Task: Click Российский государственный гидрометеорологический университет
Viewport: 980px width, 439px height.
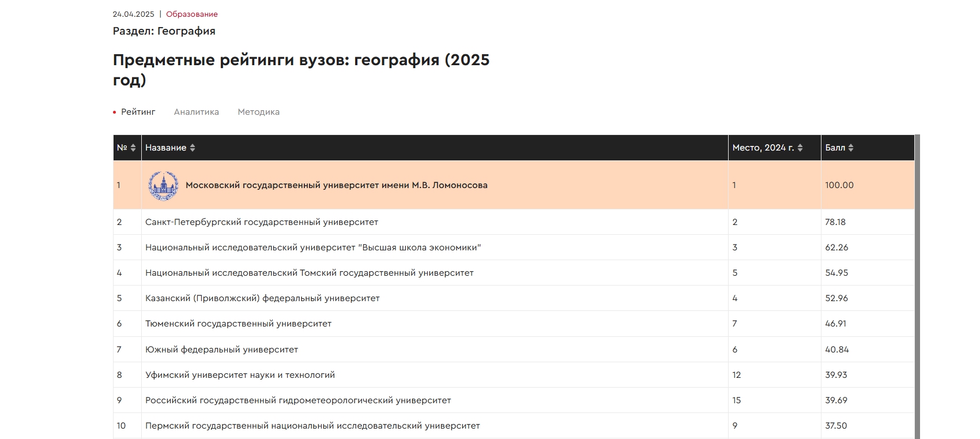Action: point(298,400)
